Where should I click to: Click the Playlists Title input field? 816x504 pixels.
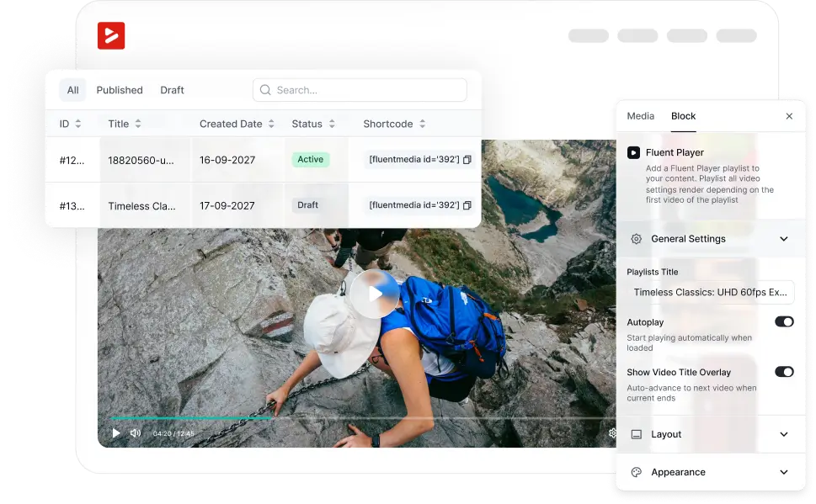(710, 293)
